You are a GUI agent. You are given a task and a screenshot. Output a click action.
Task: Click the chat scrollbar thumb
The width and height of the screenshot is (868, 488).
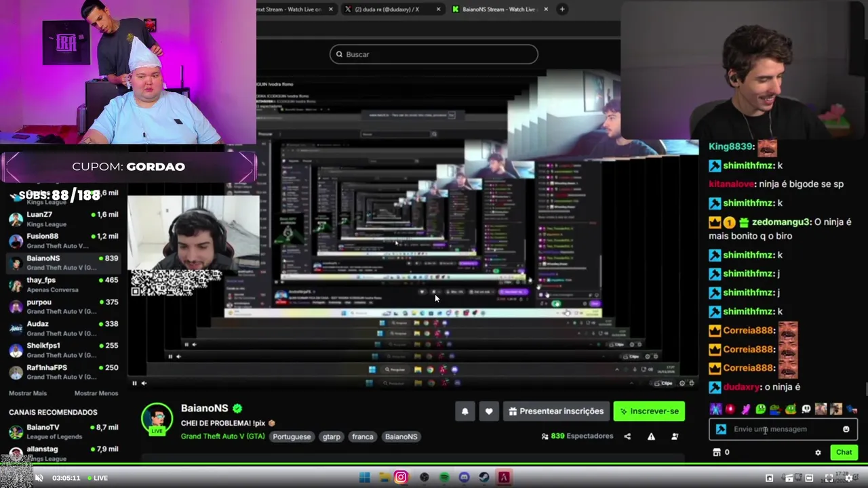point(867,389)
